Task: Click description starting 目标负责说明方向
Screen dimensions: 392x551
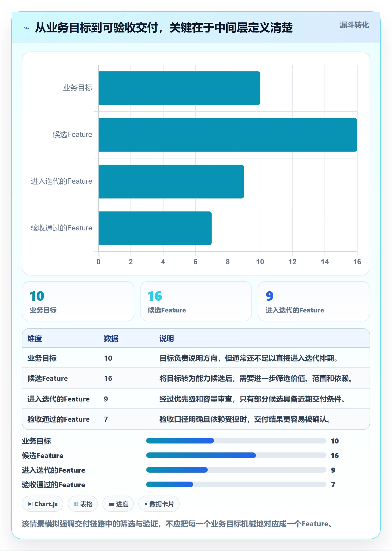Action: point(249,358)
